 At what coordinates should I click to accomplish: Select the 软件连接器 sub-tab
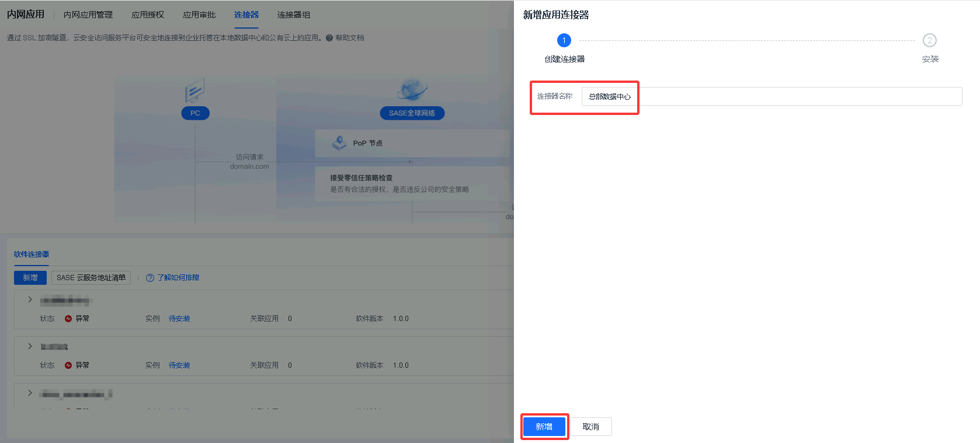(32, 254)
